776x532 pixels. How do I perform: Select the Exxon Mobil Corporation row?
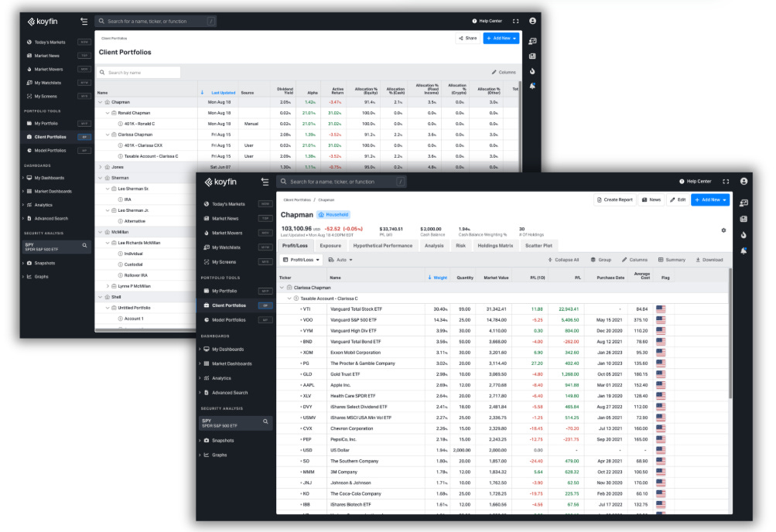point(502,353)
